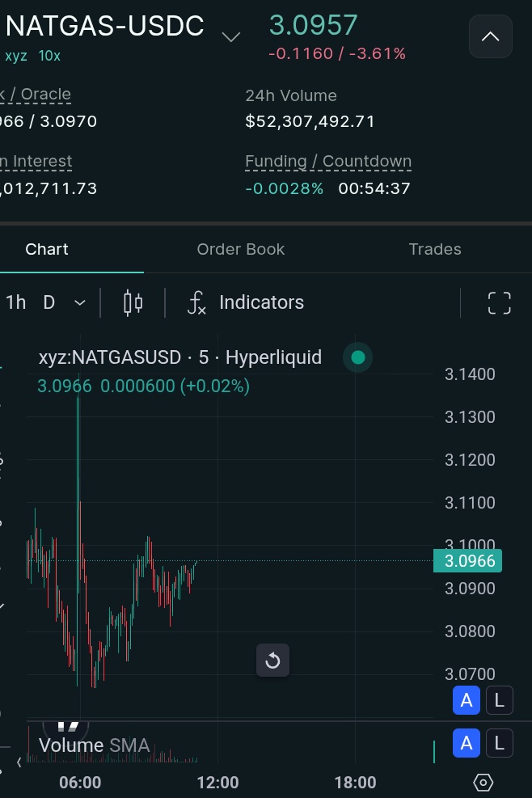
Task: Open the candlestick chart style selector
Action: [x=133, y=303]
